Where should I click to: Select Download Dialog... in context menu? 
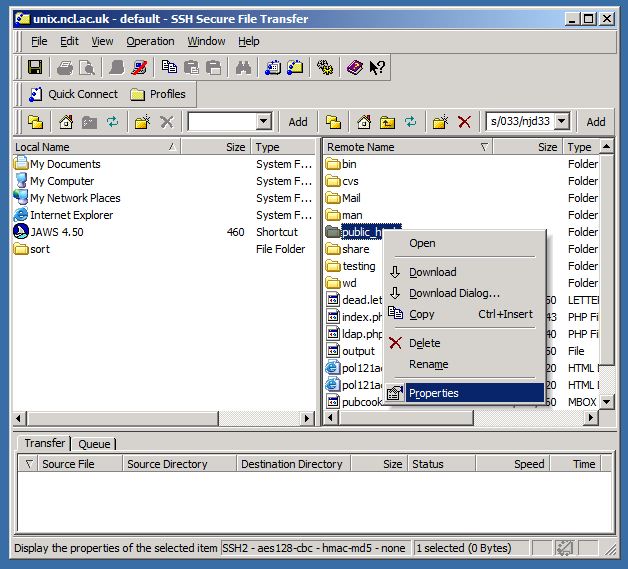pos(454,293)
